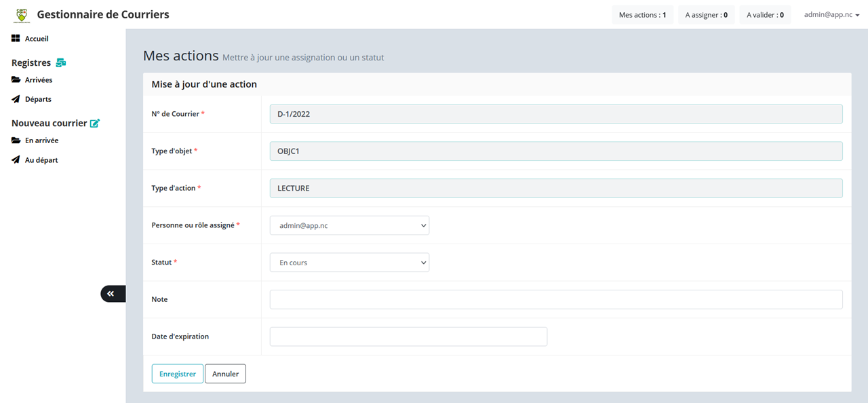Click the Nouveau courrier edit icon
868x403 pixels.
(95, 123)
